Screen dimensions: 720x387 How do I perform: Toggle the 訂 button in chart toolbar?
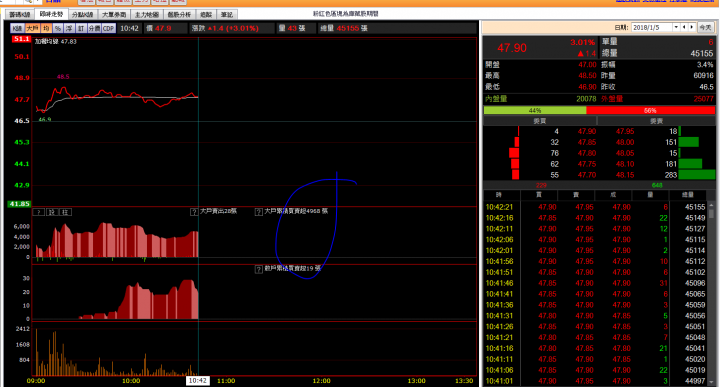[81, 28]
